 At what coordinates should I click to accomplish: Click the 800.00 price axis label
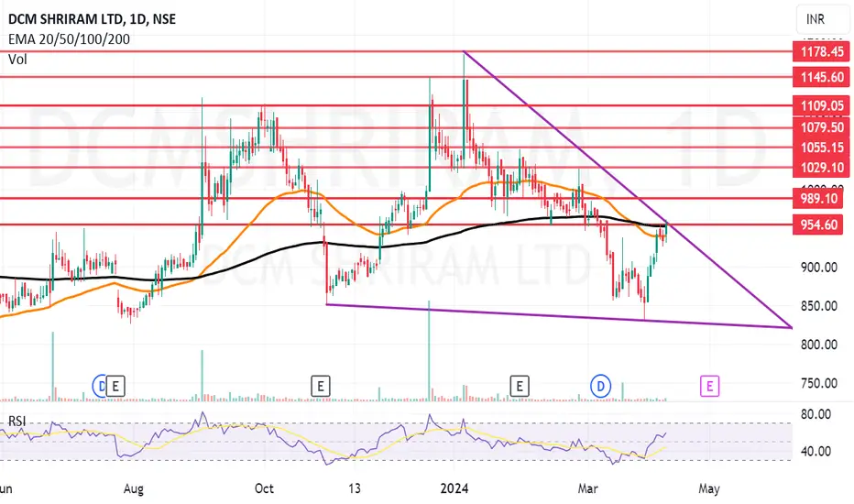(818, 345)
